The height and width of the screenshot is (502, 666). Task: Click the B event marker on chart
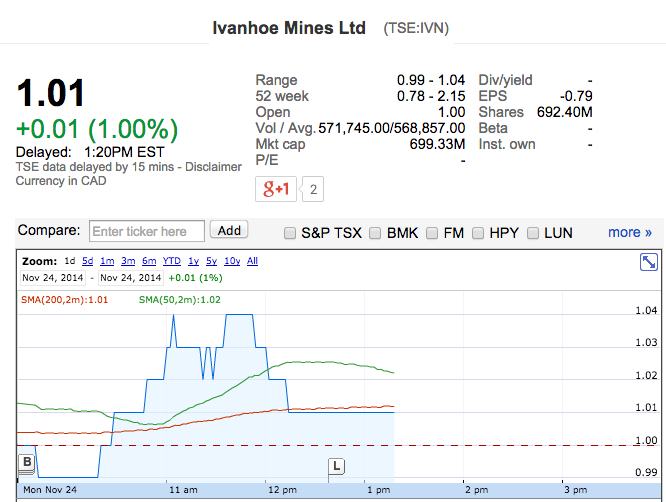tap(28, 462)
